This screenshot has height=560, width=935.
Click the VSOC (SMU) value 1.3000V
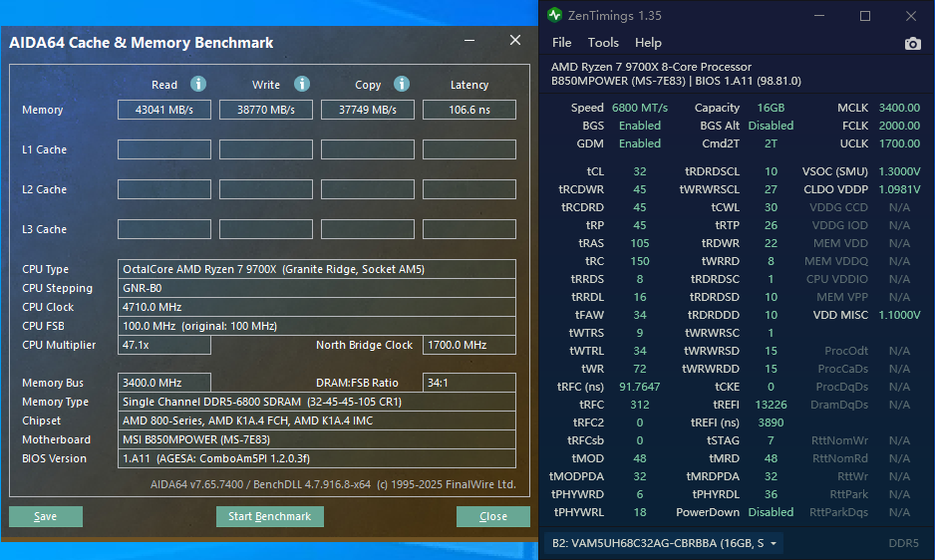(x=899, y=171)
